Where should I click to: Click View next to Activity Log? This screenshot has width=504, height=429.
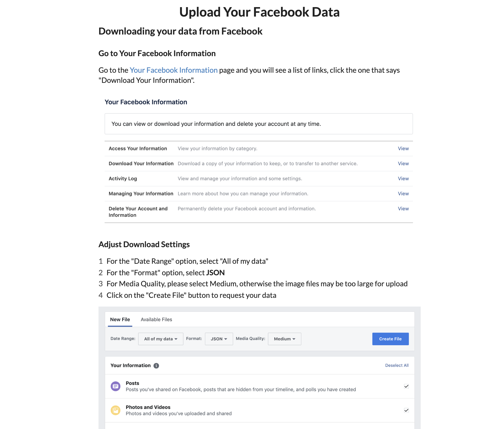[403, 179]
